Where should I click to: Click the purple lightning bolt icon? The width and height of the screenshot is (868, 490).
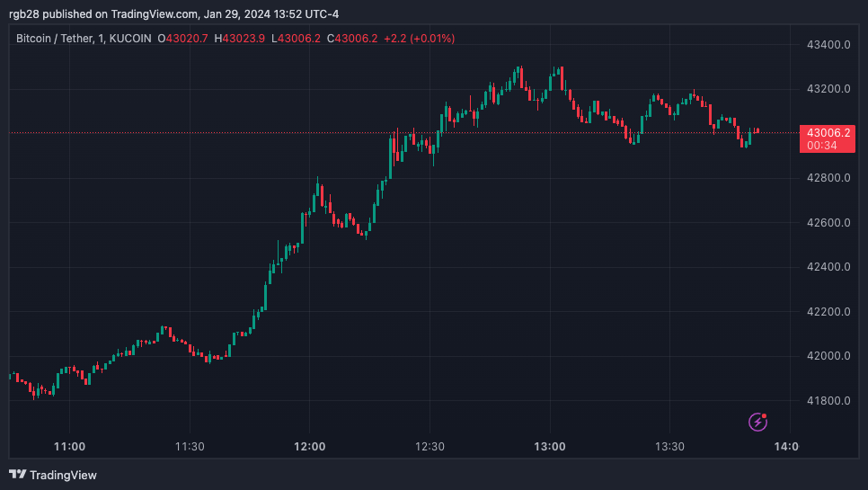pyautogui.click(x=757, y=422)
